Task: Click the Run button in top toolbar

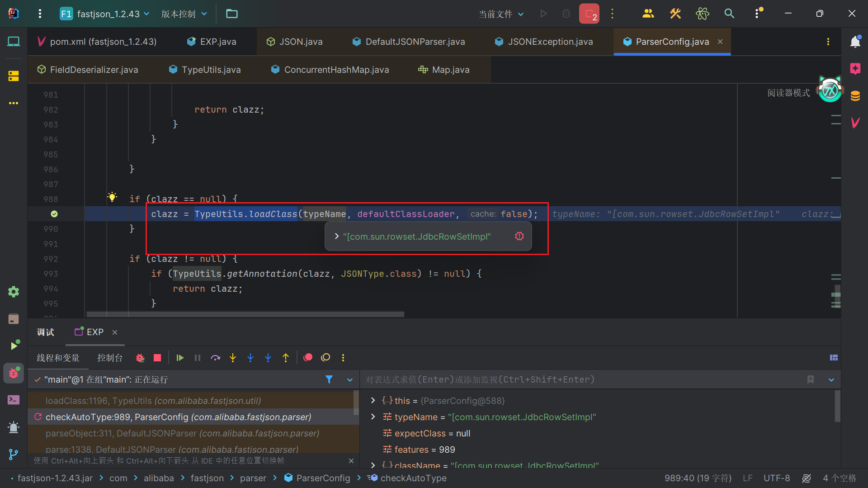Action: 543,14
